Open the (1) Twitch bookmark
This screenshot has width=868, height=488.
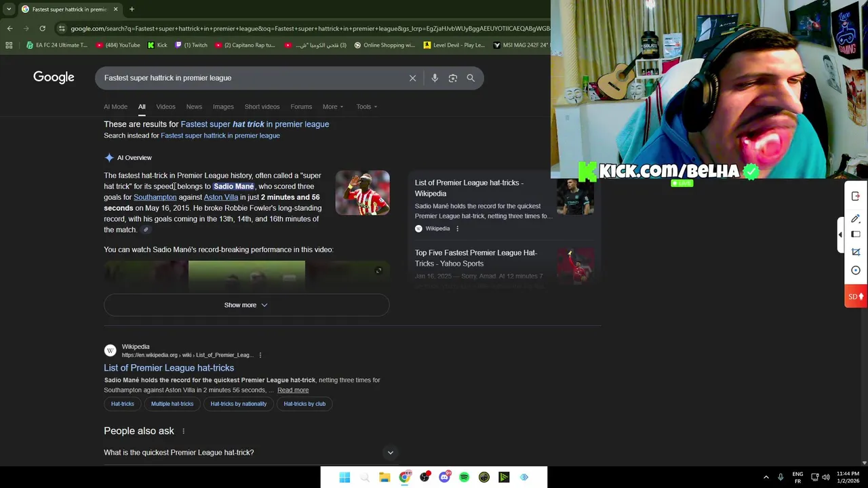click(x=191, y=45)
